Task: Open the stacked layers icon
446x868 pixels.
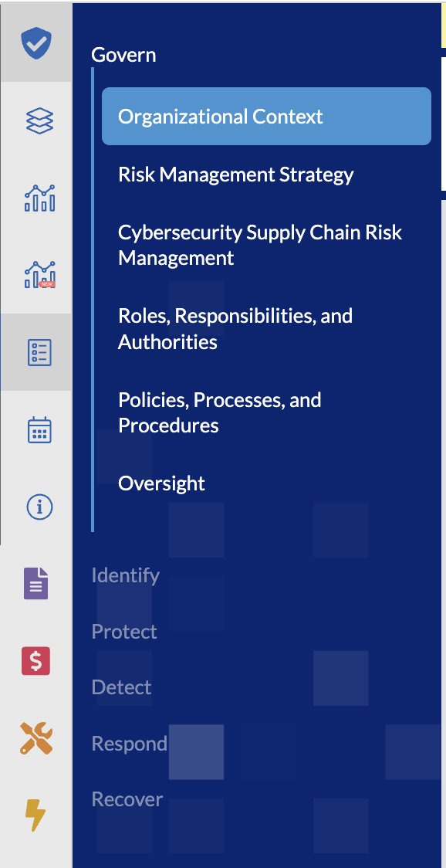Action: pos(40,120)
